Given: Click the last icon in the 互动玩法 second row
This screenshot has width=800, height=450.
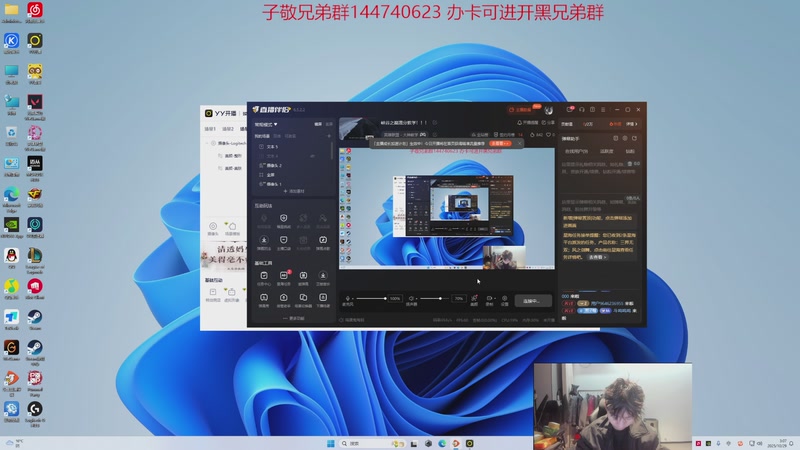Looking at the screenshot, I should [323, 240].
